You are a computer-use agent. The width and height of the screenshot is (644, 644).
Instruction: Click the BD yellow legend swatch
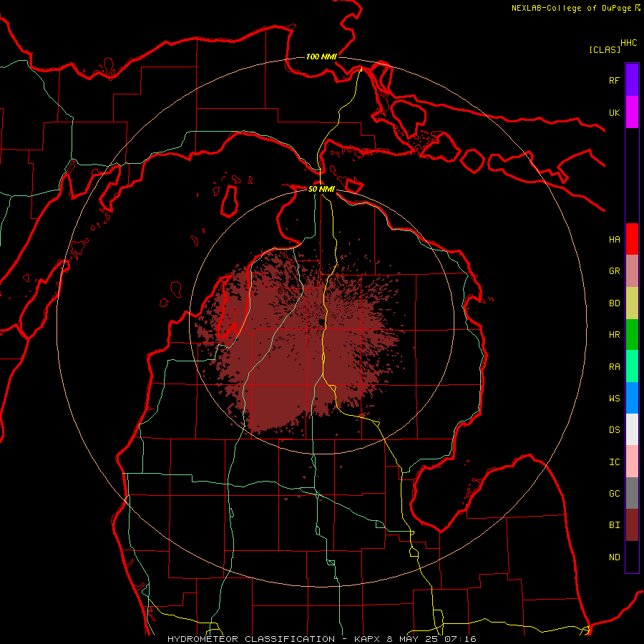click(632, 303)
